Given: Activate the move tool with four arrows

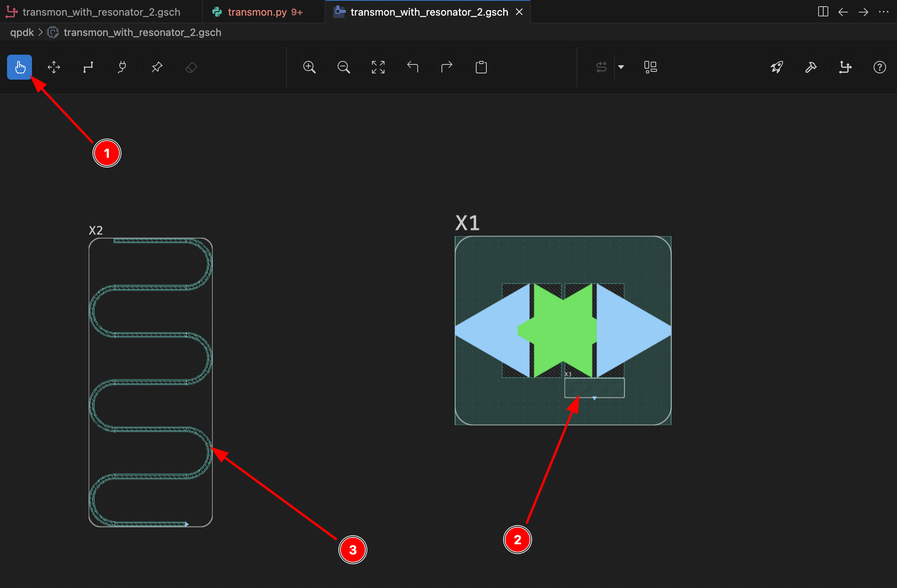Looking at the screenshot, I should 54,67.
